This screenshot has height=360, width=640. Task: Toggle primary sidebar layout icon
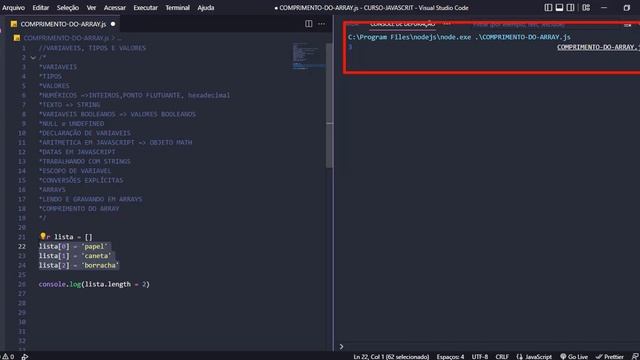[x=548, y=7]
